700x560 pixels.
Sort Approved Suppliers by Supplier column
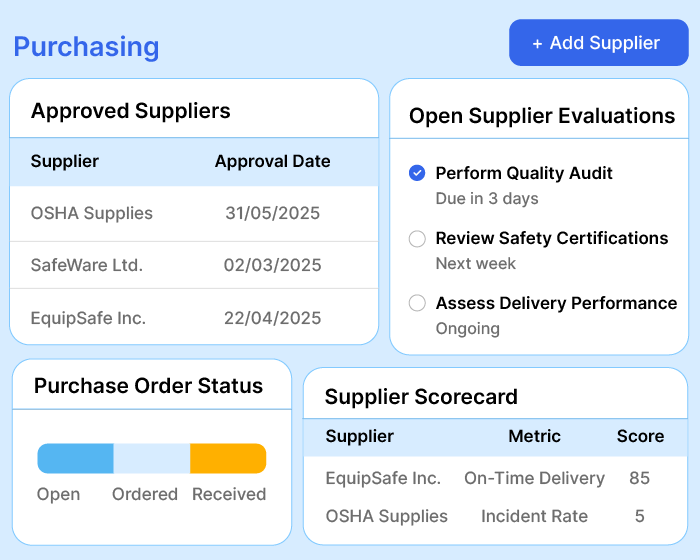(x=65, y=161)
